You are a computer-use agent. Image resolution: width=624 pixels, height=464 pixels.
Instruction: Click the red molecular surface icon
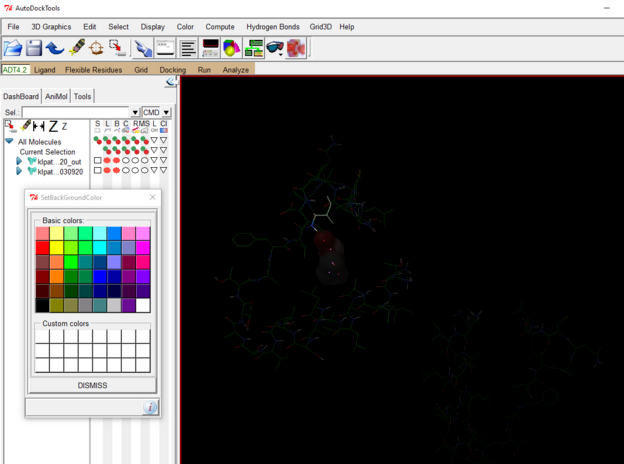pyautogui.click(x=296, y=48)
